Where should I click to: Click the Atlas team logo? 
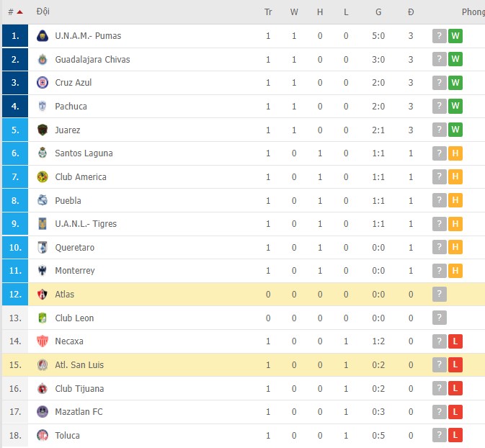[43, 294]
